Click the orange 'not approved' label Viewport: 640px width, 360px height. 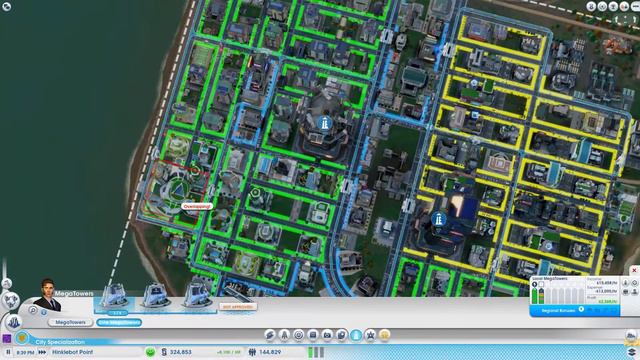(x=238, y=307)
